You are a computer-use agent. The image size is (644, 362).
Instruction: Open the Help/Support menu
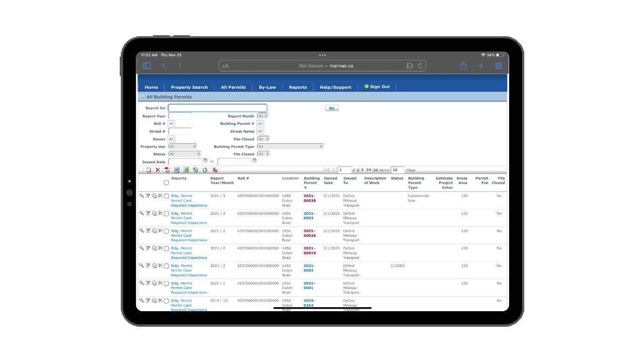336,87
